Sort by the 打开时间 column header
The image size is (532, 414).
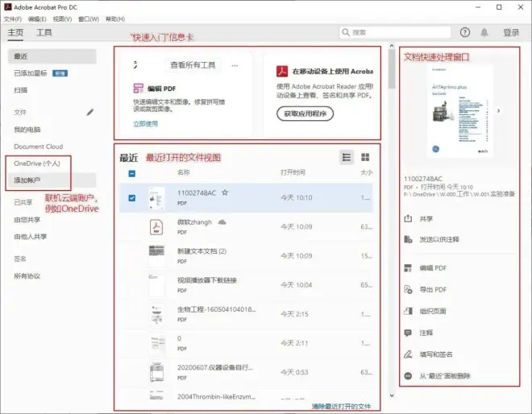[x=293, y=172]
